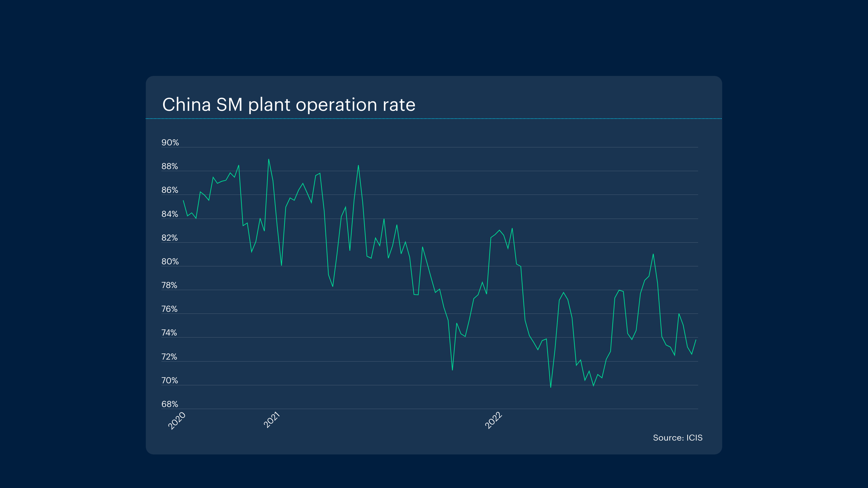
Task: Select the 90% y-axis label
Action: coord(170,143)
